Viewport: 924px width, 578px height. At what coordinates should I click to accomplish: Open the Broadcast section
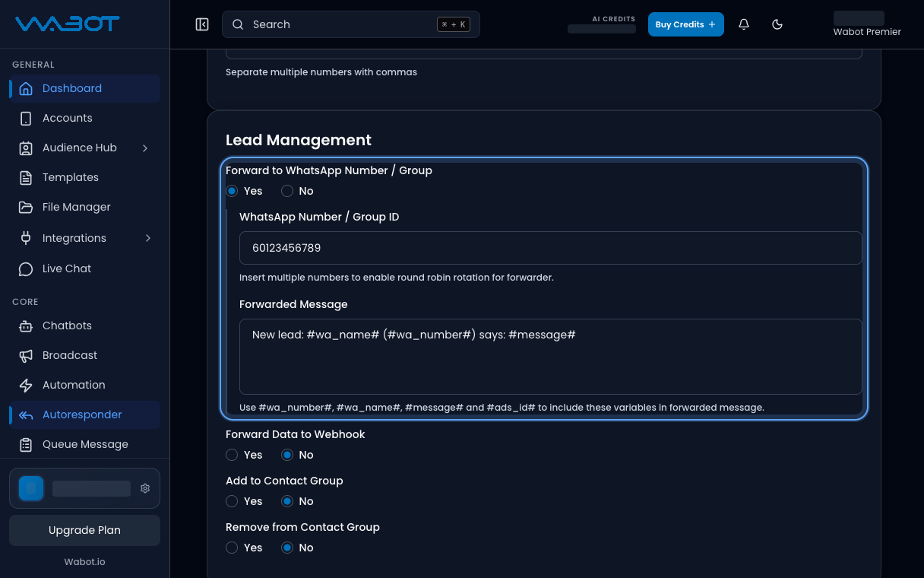click(x=84, y=355)
